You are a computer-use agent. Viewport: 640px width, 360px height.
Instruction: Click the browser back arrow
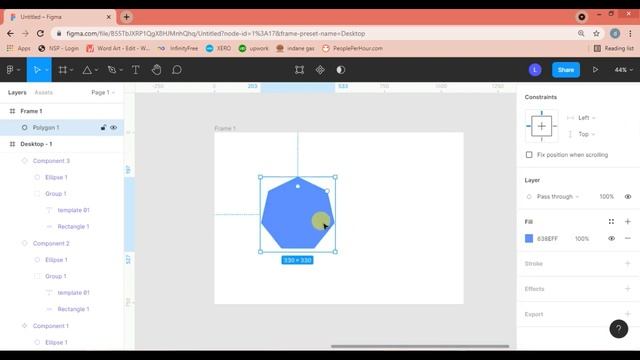point(10,33)
